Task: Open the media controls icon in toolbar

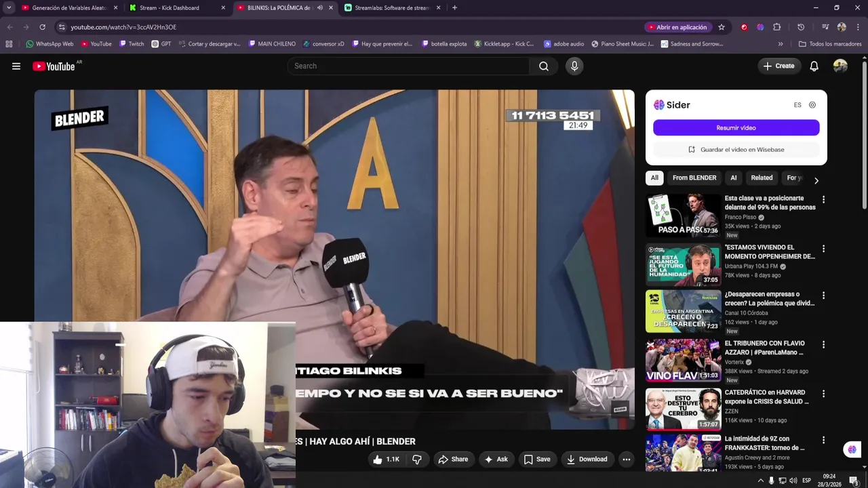Action: pos(825,27)
